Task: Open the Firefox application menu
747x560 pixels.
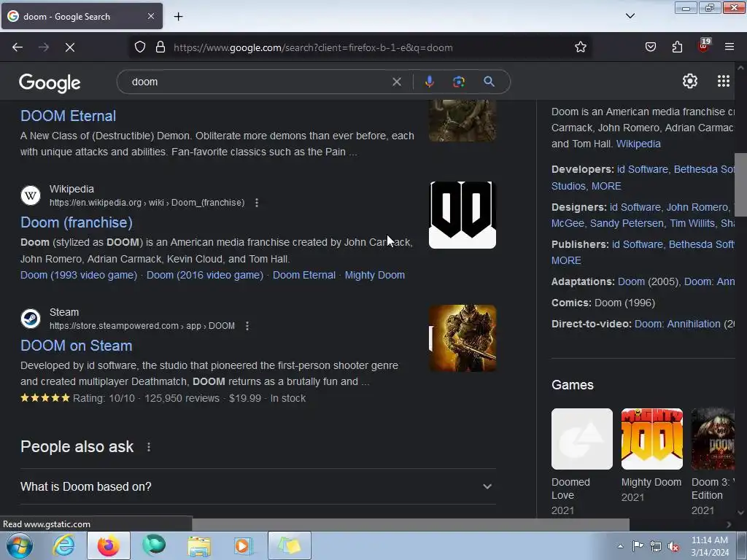Action: [729, 47]
